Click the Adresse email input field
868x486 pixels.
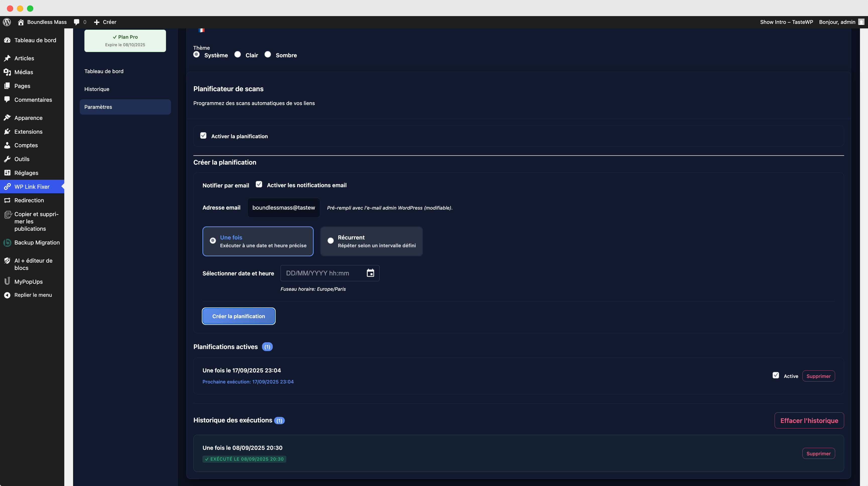click(283, 208)
